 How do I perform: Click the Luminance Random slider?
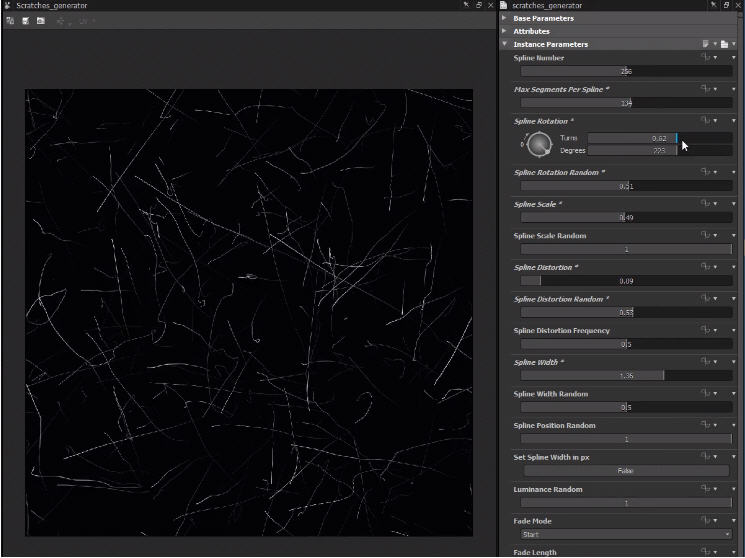[x=626, y=502]
